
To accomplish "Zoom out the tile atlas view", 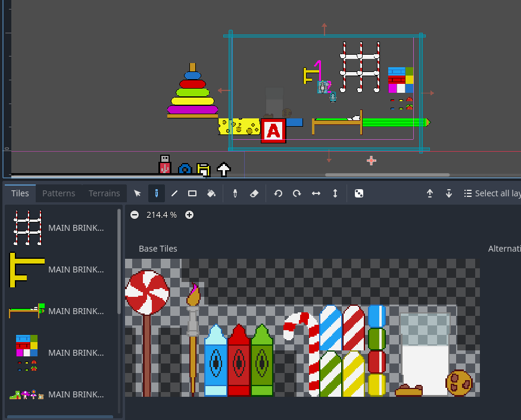I will coord(135,215).
